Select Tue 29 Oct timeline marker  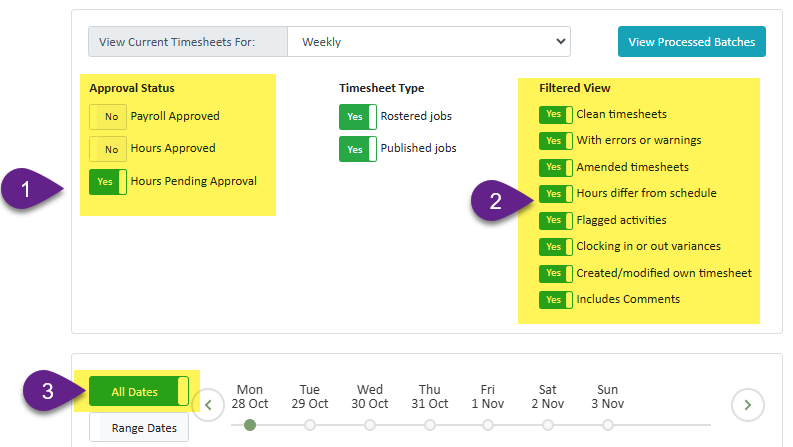(310, 425)
